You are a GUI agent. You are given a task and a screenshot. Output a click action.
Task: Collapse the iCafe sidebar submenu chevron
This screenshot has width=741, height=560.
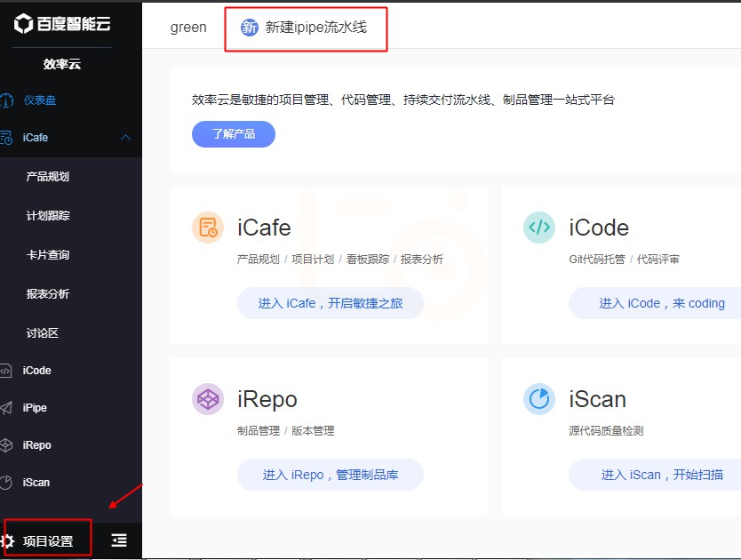pyautogui.click(x=125, y=138)
